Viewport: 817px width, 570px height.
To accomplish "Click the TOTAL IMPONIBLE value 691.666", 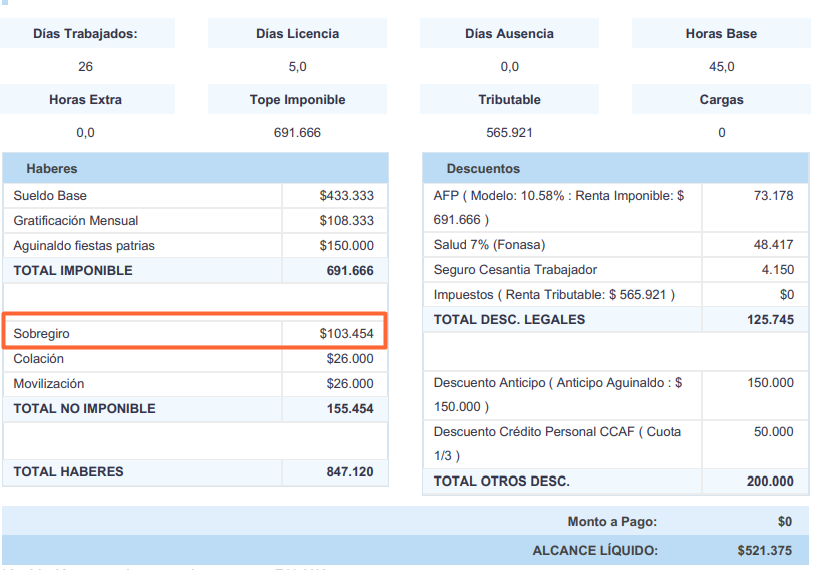I will [350, 270].
